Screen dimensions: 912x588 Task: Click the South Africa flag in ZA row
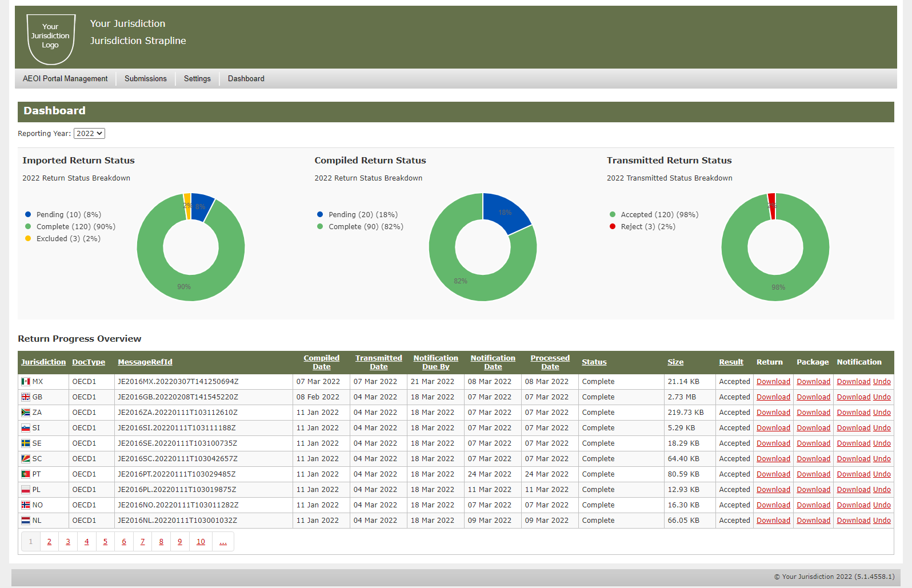[x=26, y=413]
